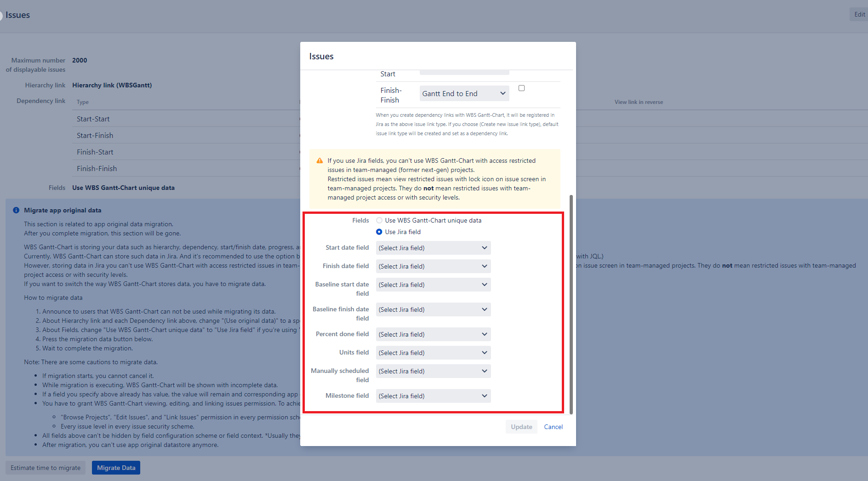Choose a field in Percent done dropdown
The width and height of the screenshot is (868, 481).
tap(433, 335)
